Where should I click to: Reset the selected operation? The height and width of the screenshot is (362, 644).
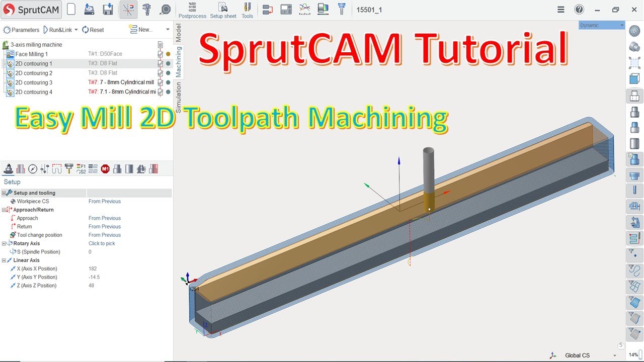[x=93, y=30]
